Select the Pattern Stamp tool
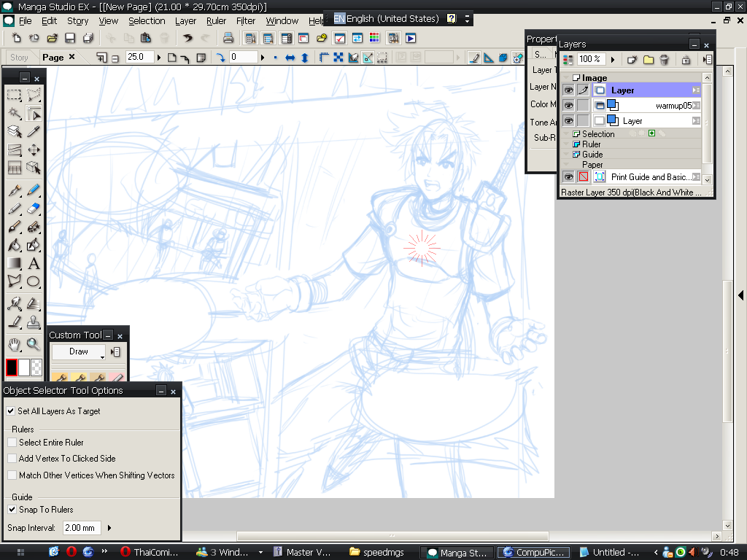This screenshot has height=560, width=747. pyautogui.click(x=34, y=322)
